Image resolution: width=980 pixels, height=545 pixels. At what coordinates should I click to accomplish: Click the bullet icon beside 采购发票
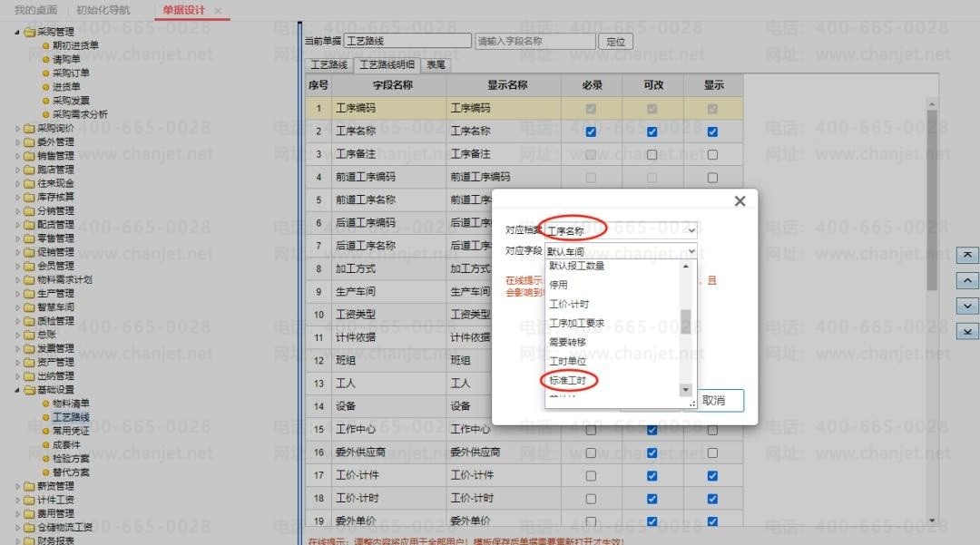pos(45,101)
